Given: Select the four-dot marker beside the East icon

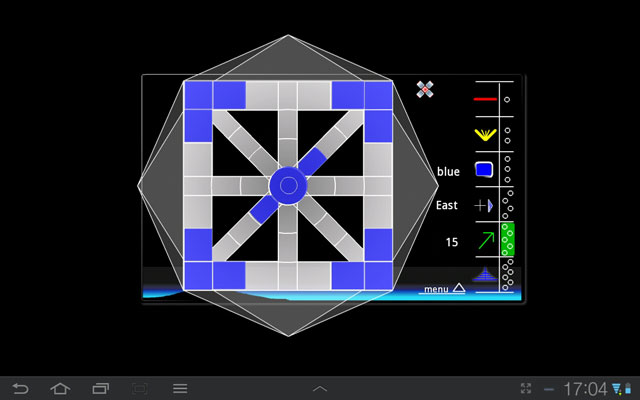Looking at the screenshot, I should (x=508, y=204).
